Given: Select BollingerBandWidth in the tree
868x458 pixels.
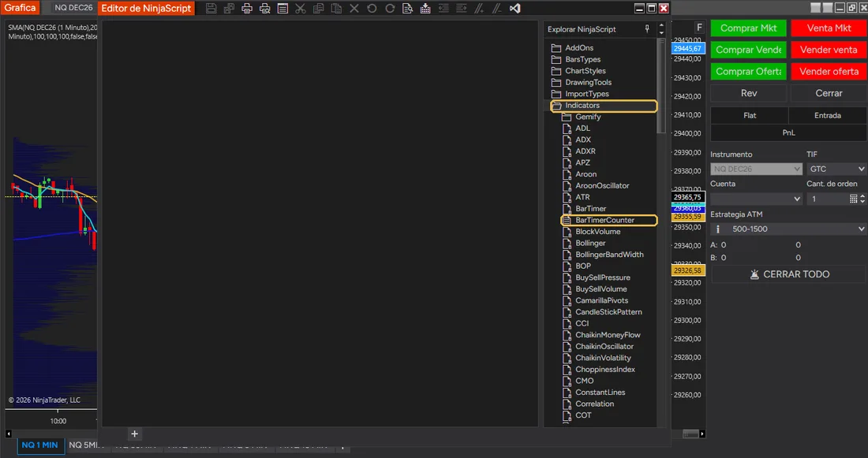Looking at the screenshot, I should pos(609,255).
